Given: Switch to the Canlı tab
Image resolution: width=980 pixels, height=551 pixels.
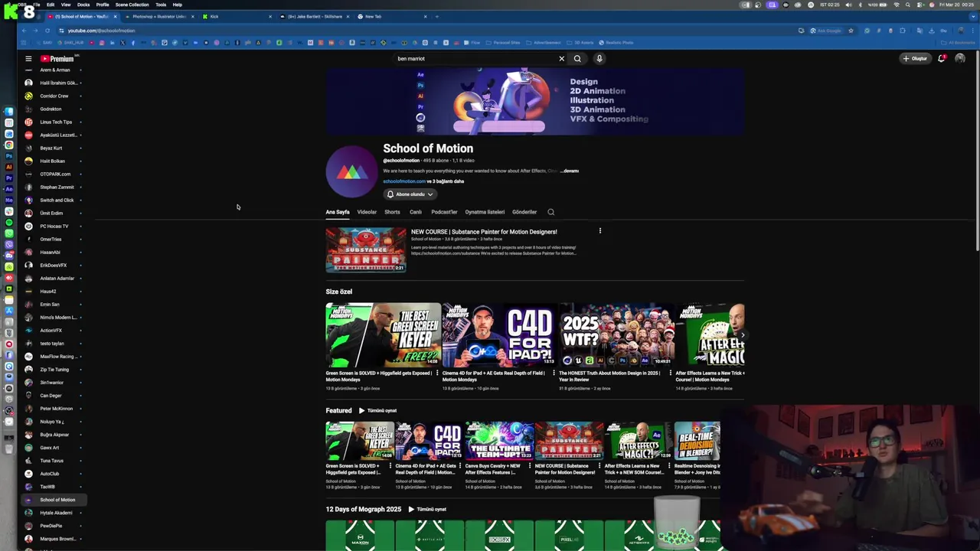Looking at the screenshot, I should [416, 212].
